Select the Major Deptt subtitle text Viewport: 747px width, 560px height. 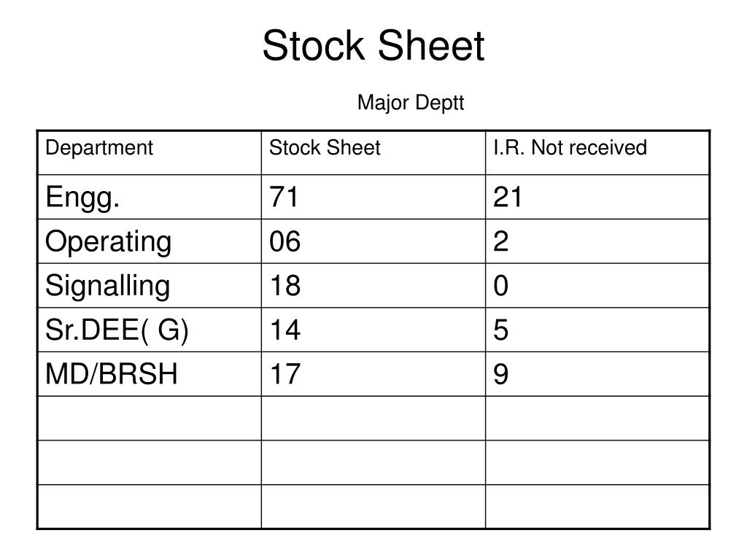[x=411, y=102]
